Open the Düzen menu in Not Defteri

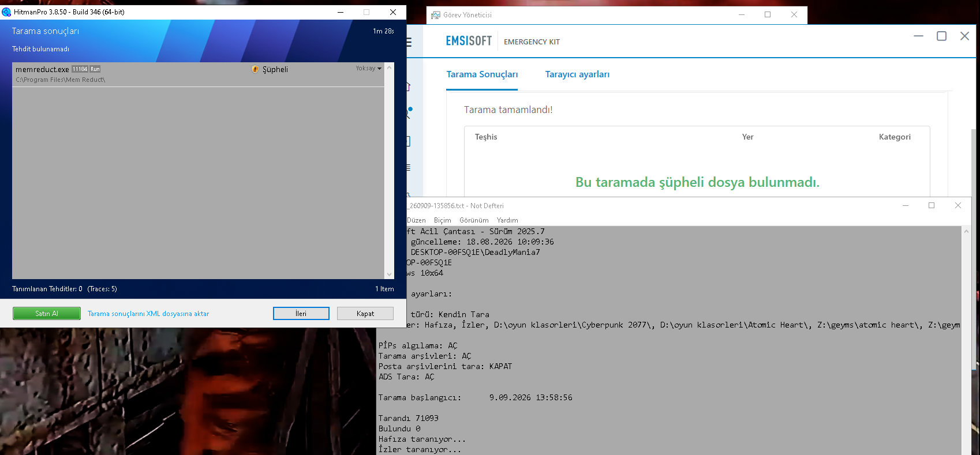point(416,220)
